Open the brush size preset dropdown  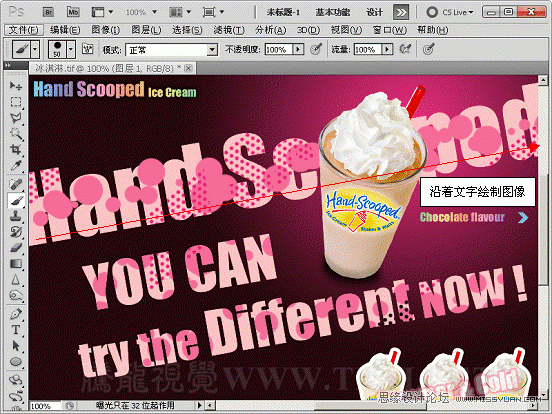[x=71, y=49]
